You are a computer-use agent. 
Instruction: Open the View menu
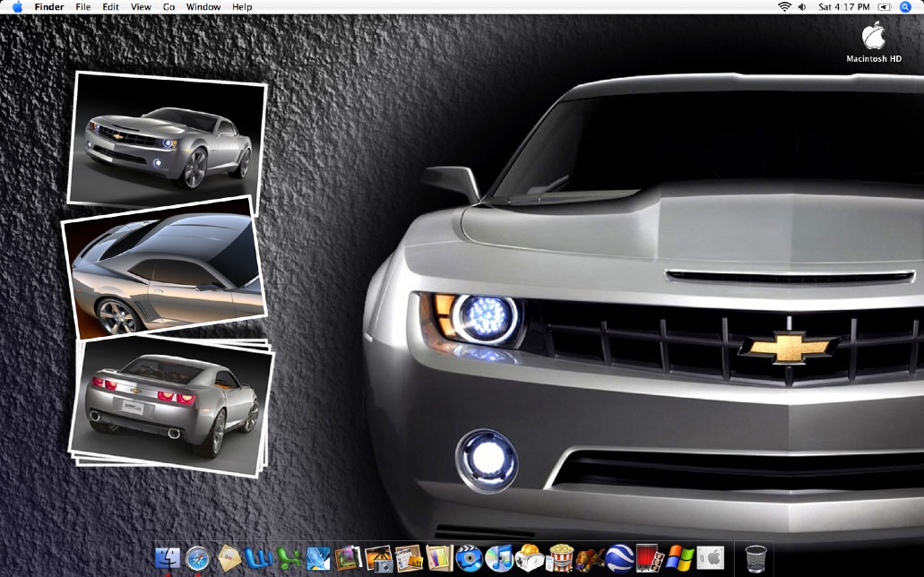point(141,7)
